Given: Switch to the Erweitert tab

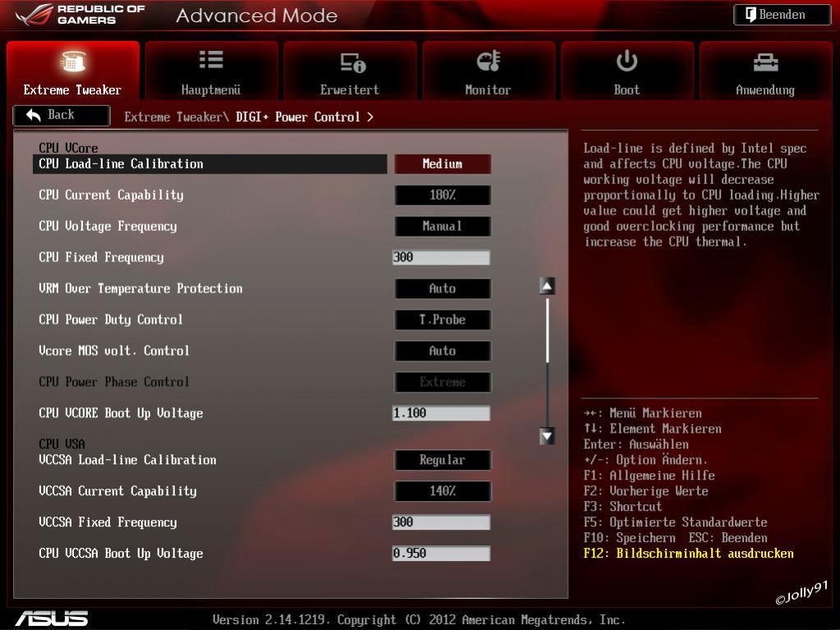Looking at the screenshot, I should (350, 71).
